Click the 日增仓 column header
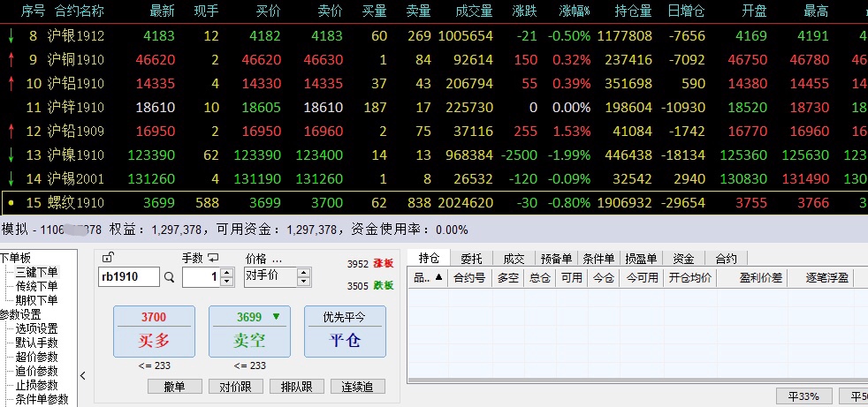 (687, 11)
